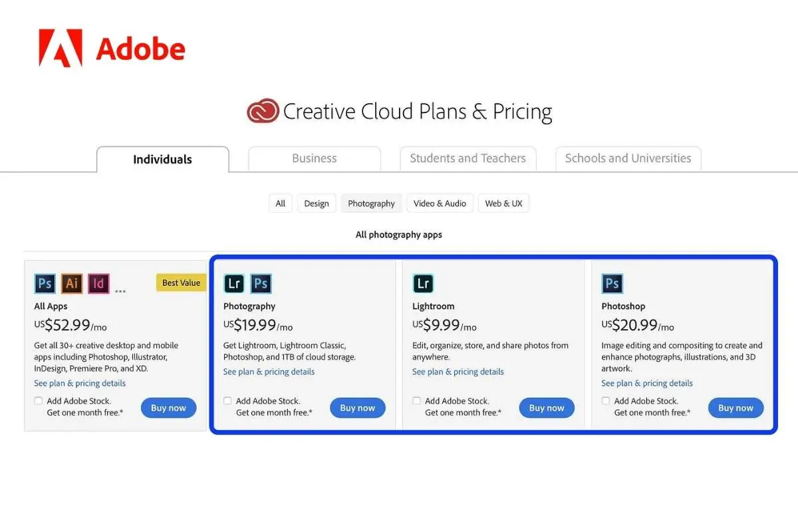Image resolution: width=798 pixels, height=532 pixels.
Task: Click the Photoshop icon in Photoshop plan card
Action: (612, 284)
